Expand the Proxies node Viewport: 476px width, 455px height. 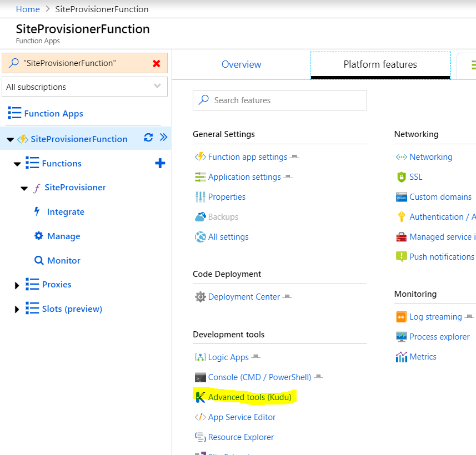click(x=17, y=285)
